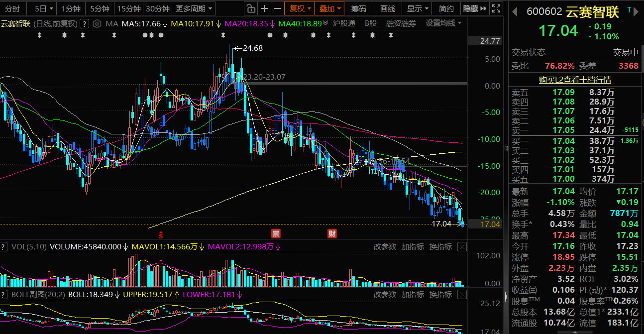Viewport: 644px width, 334px height.
Task: Open the 设置均线 dropdown
Action: [443, 23]
